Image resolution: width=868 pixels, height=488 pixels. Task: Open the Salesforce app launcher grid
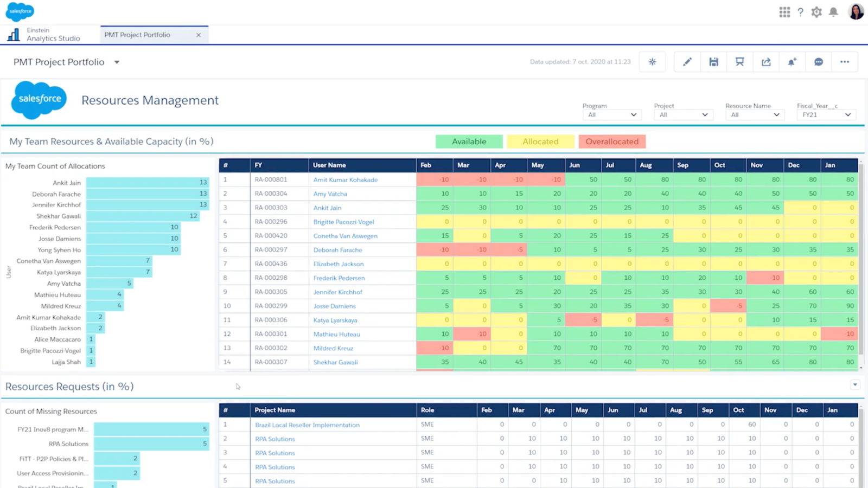point(784,12)
